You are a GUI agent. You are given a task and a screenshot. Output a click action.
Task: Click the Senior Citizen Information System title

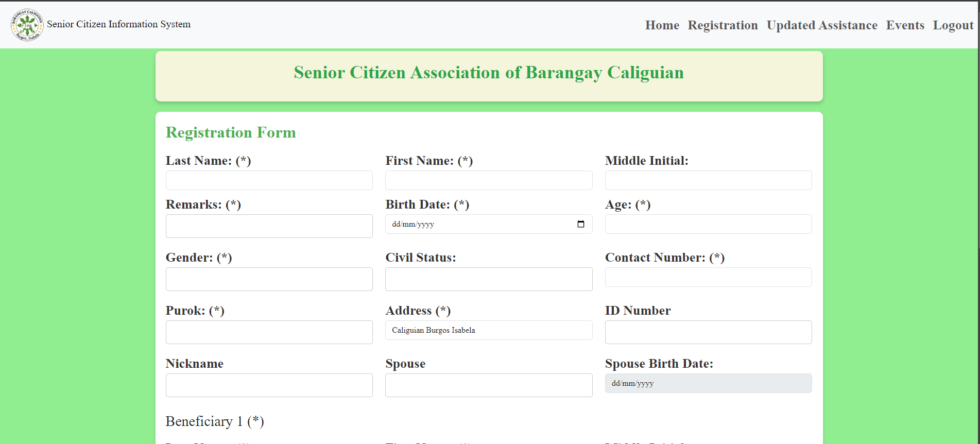[118, 24]
